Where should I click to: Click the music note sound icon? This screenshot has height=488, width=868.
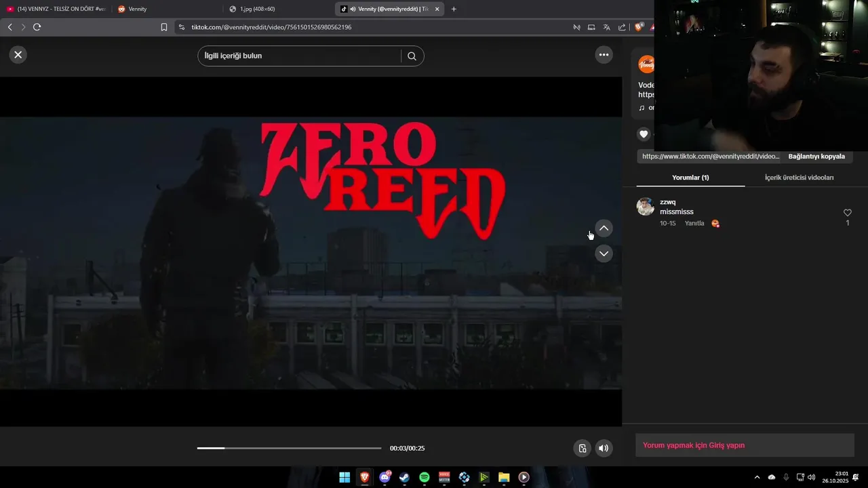click(642, 108)
